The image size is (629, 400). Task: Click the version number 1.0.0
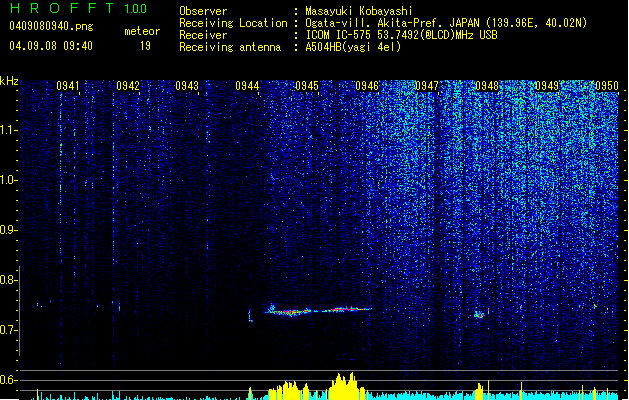[136, 9]
